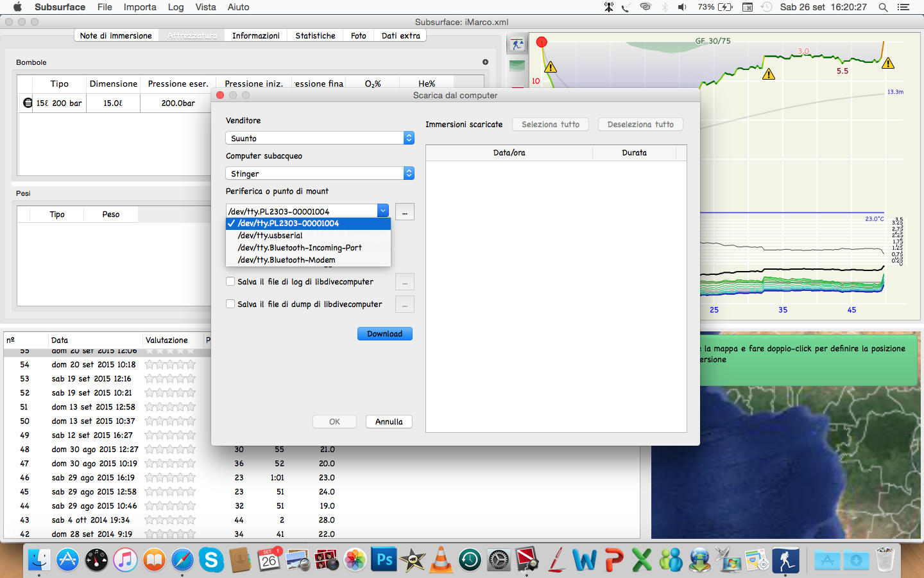924x578 pixels.
Task: Enable saving the libdivecomputer log file
Action: click(x=230, y=282)
